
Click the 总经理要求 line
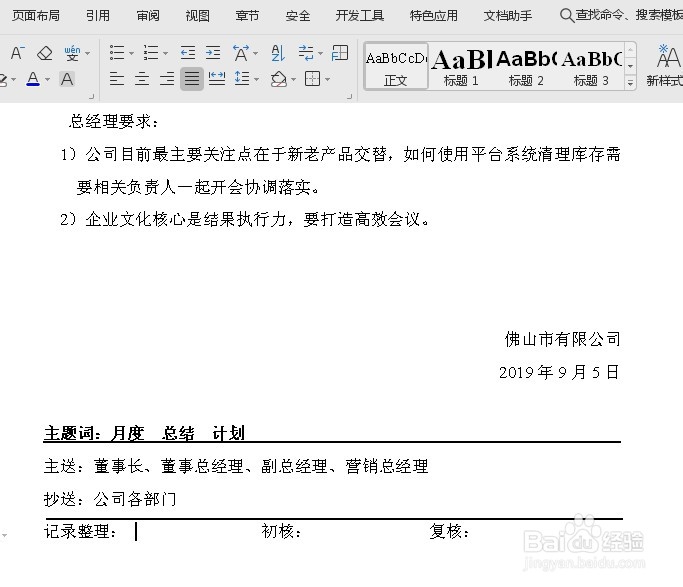tap(114, 121)
